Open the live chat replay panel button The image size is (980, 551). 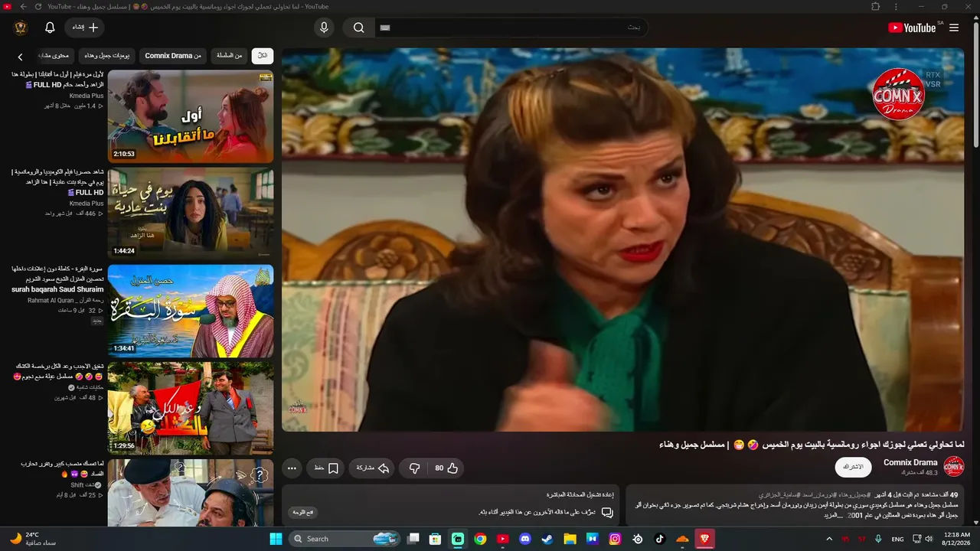pyautogui.click(x=303, y=512)
